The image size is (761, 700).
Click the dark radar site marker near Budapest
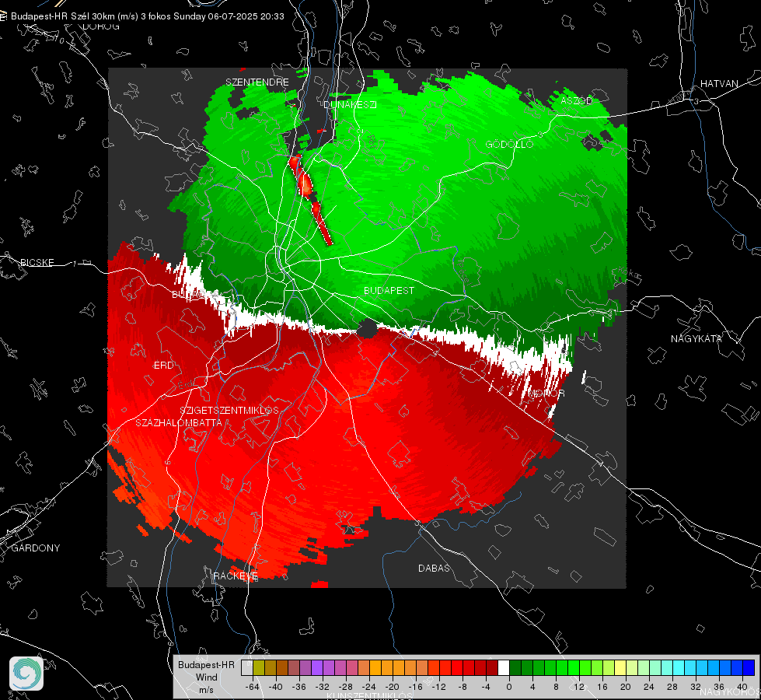pos(367,329)
